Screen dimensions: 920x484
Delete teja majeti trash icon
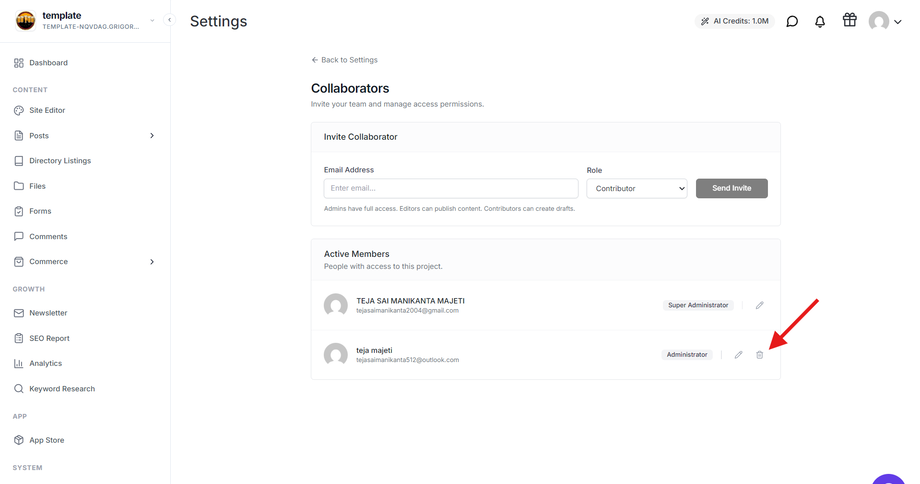[x=760, y=355]
